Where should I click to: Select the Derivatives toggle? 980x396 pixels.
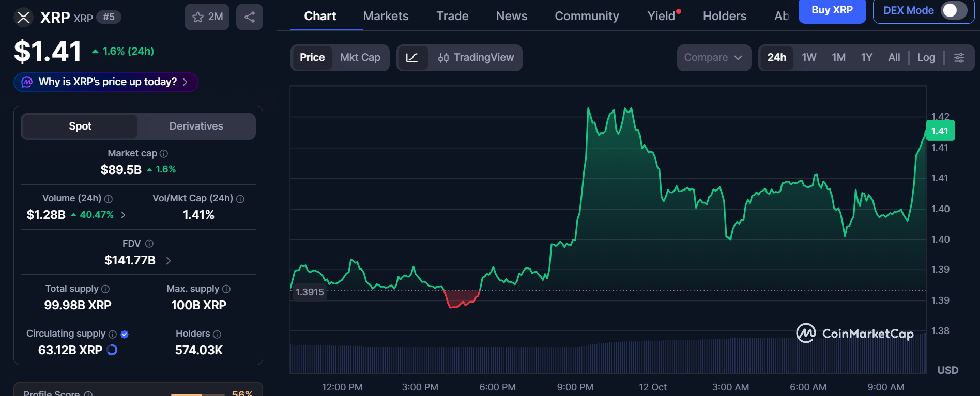[x=196, y=126]
